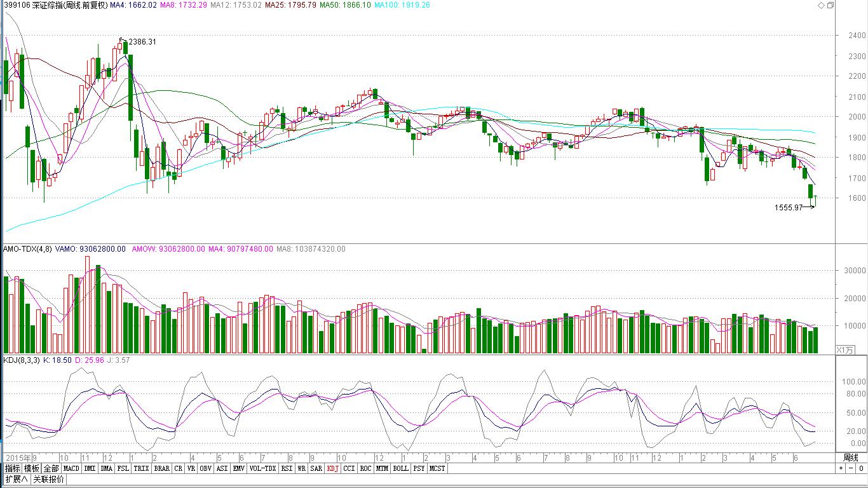Select the MCST indicator
The width and height of the screenshot is (868, 488).
tap(437, 468)
